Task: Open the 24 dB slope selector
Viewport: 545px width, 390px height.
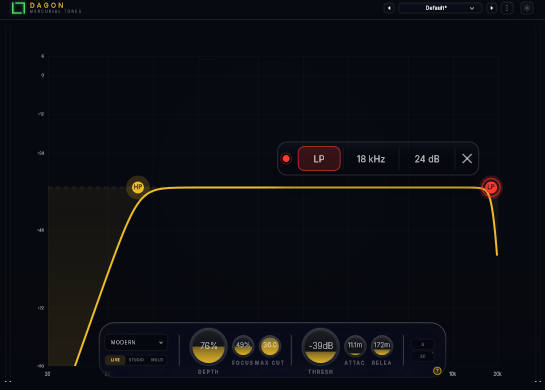Action: (427, 159)
